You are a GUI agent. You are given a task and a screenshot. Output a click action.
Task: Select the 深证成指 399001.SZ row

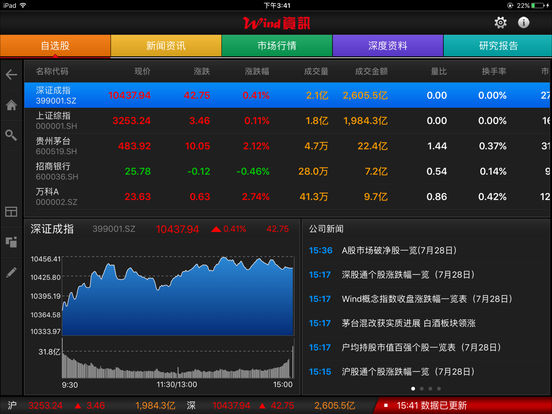[x=287, y=95]
